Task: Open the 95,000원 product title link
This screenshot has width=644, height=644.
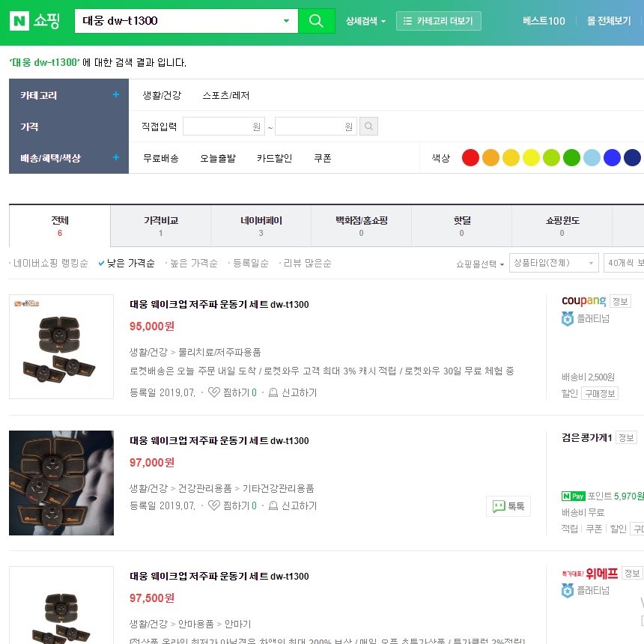Action: click(x=219, y=304)
